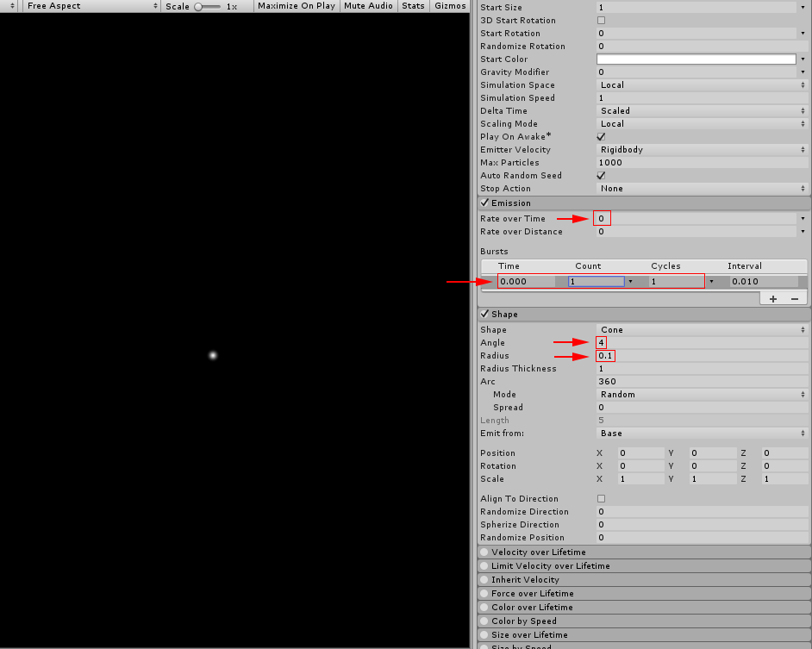Click the burst Cycles field
Image resolution: width=812 pixels, height=649 pixels.
677,281
